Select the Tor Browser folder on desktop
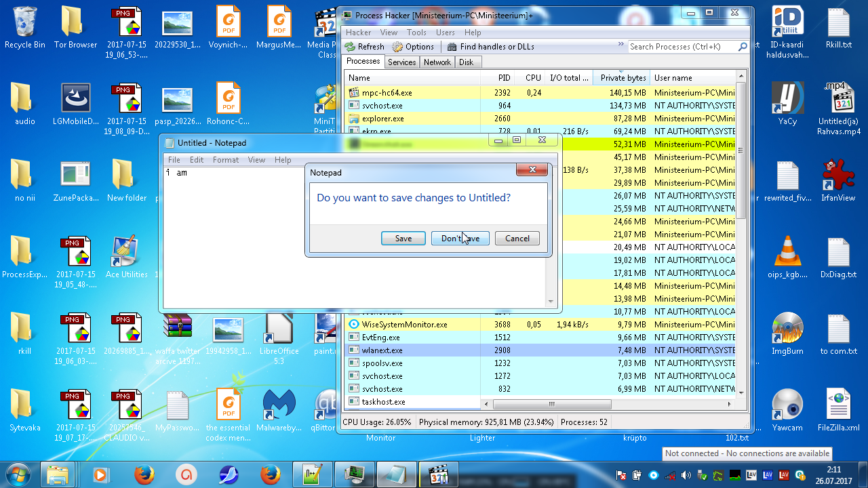The width and height of the screenshot is (868, 488). (x=75, y=28)
